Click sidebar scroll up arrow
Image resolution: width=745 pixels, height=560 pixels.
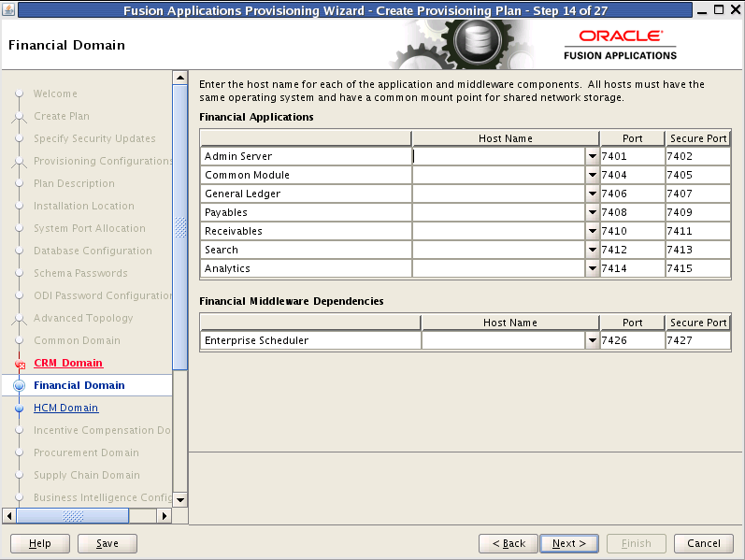[x=180, y=78]
